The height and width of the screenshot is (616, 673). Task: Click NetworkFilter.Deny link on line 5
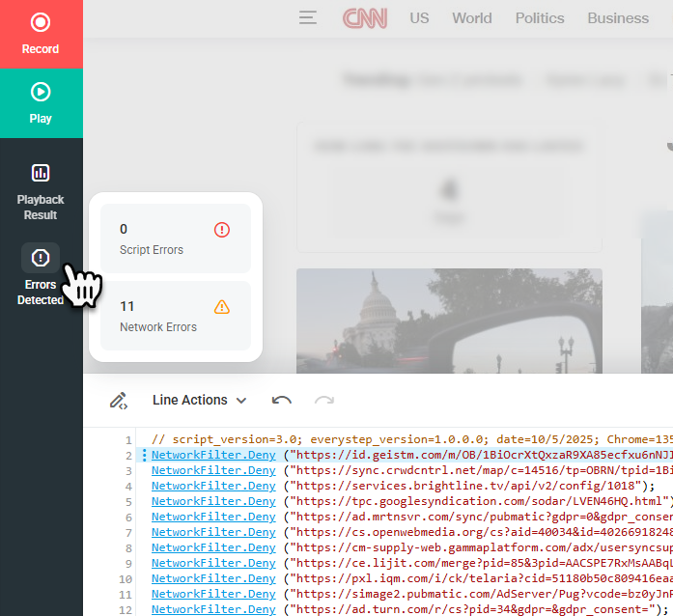pos(213,501)
